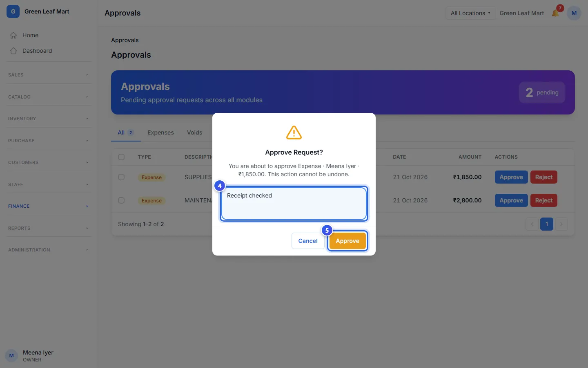Click the Dashboard icon in sidebar
This screenshot has height=368, width=588.
click(x=13, y=51)
